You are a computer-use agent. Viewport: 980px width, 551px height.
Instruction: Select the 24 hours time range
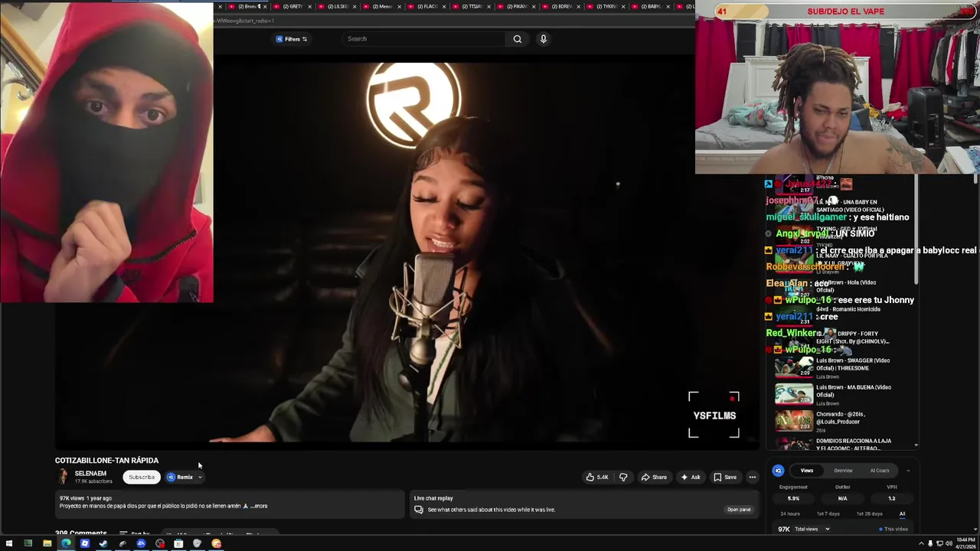point(790,514)
